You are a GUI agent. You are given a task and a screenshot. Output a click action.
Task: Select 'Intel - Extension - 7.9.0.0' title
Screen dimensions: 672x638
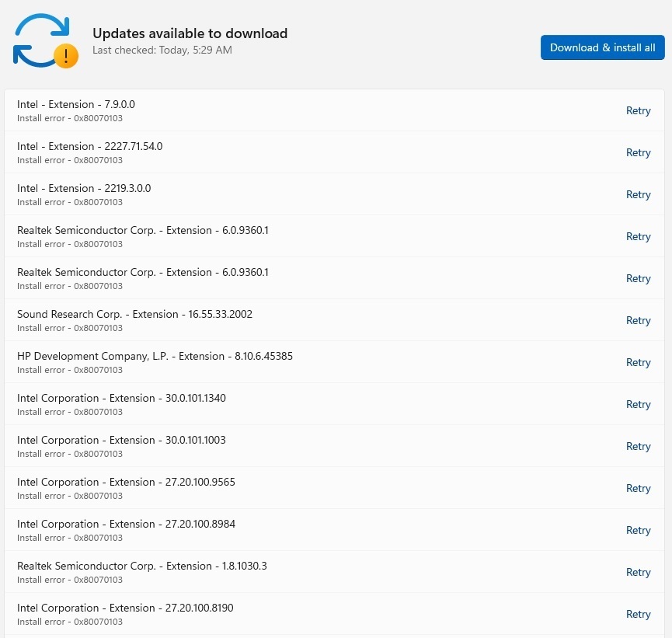[x=76, y=105]
